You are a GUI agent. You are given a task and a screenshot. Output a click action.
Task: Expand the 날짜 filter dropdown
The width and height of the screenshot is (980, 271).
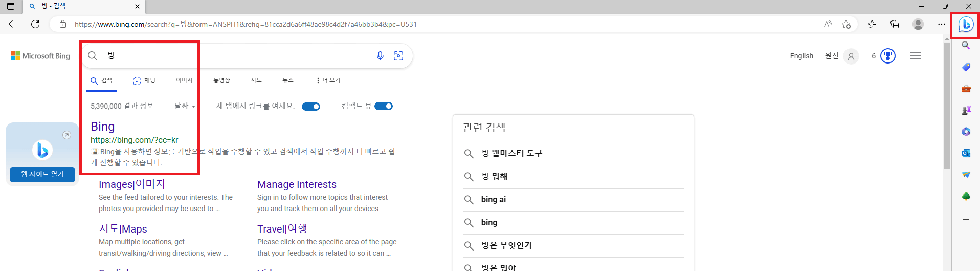coord(185,106)
